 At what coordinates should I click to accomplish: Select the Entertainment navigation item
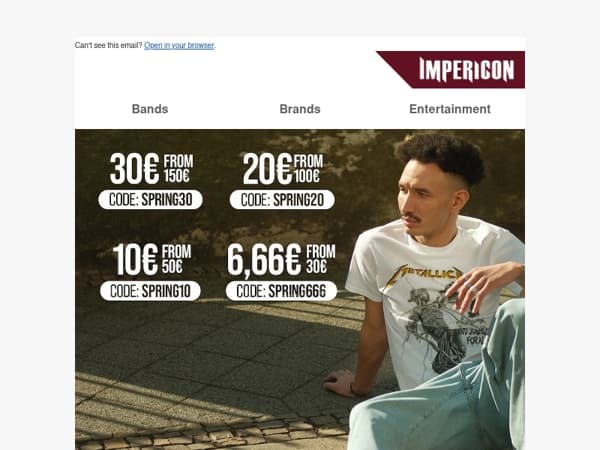point(450,109)
